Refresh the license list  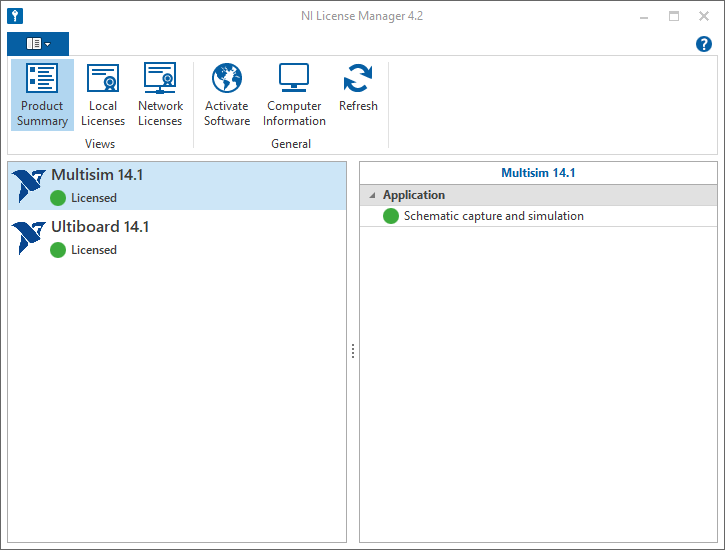pos(358,88)
